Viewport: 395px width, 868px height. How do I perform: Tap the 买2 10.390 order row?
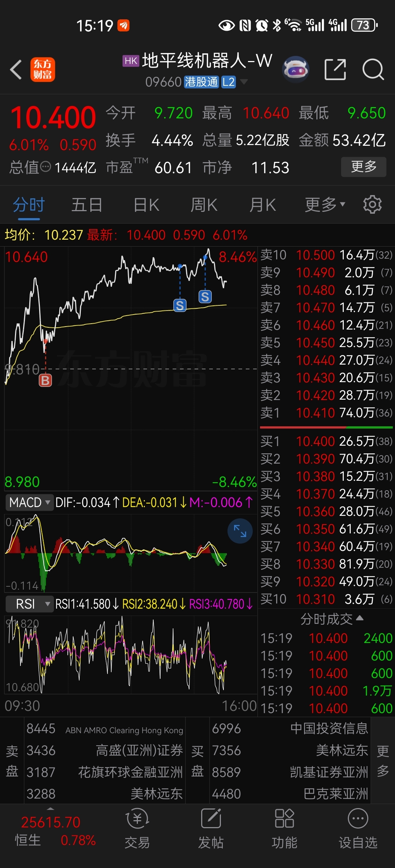pos(326,459)
